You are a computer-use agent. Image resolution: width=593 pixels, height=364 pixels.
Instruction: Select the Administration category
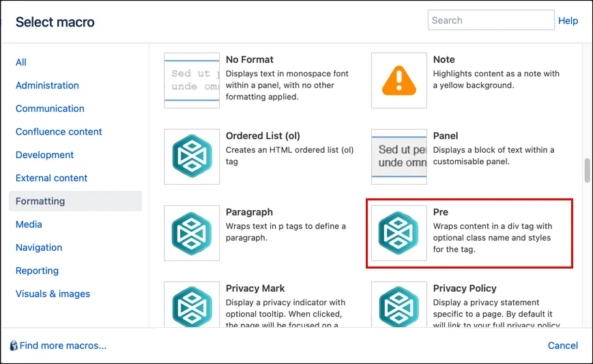point(47,85)
